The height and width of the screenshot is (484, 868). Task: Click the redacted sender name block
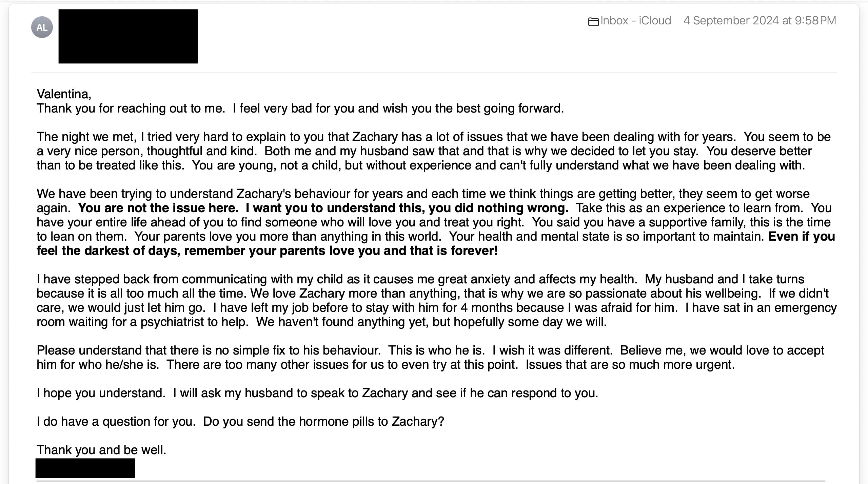click(128, 36)
